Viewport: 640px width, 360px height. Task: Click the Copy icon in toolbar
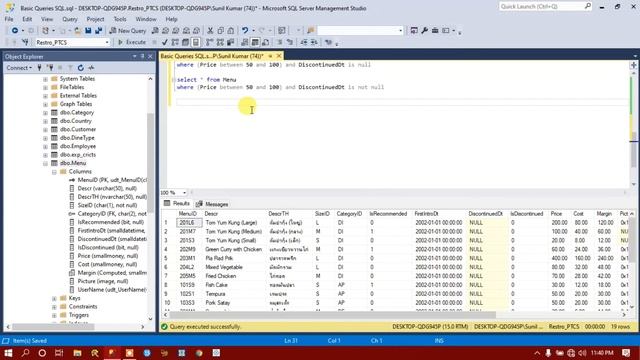220,31
